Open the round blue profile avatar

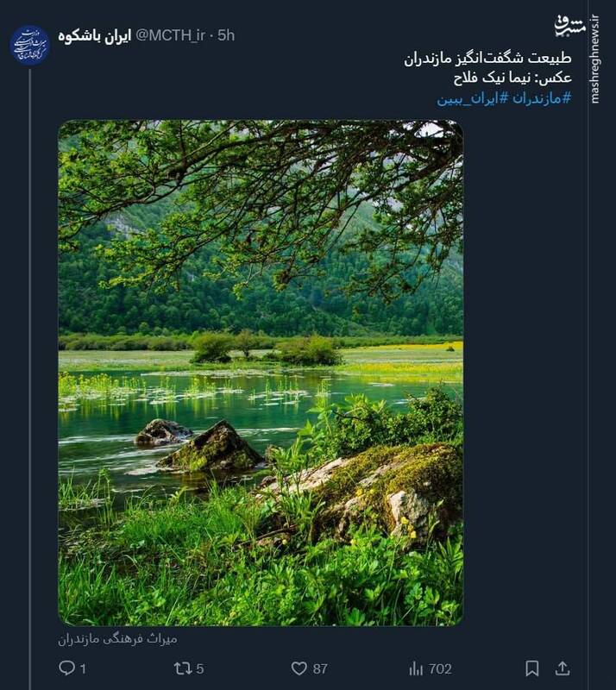pos(29,45)
